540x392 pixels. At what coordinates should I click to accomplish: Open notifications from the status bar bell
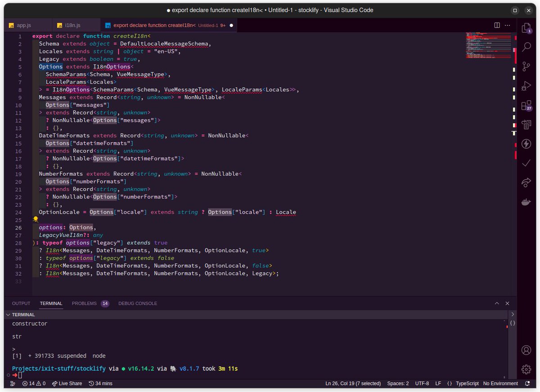pyautogui.click(x=527, y=383)
